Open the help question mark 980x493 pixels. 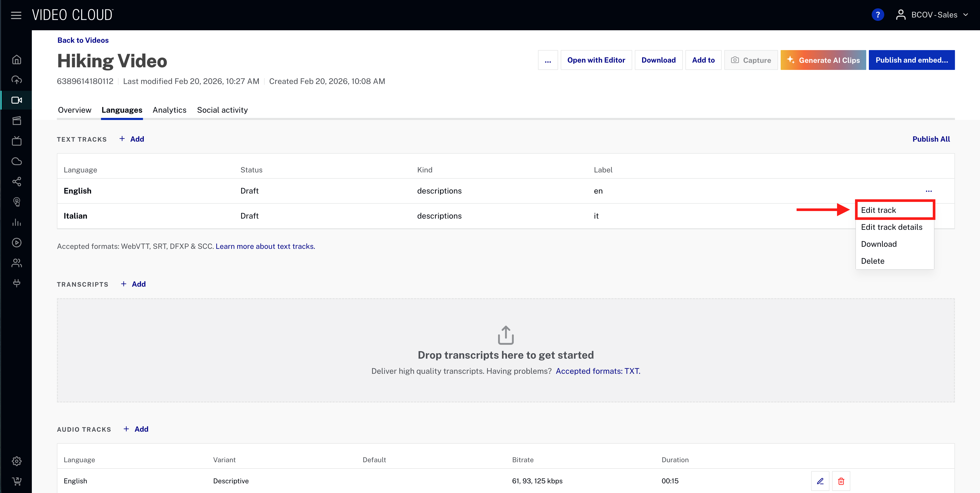pyautogui.click(x=878, y=14)
